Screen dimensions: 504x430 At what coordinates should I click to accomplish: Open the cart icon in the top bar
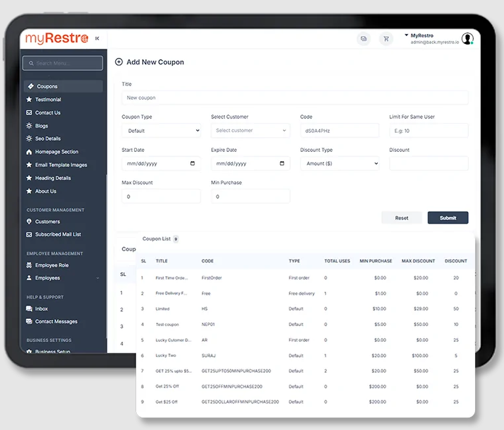click(386, 39)
